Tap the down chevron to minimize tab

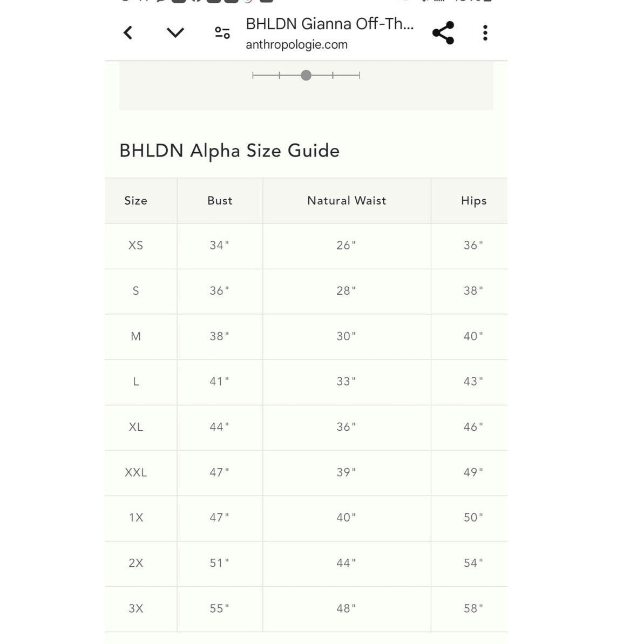tap(175, 33)
